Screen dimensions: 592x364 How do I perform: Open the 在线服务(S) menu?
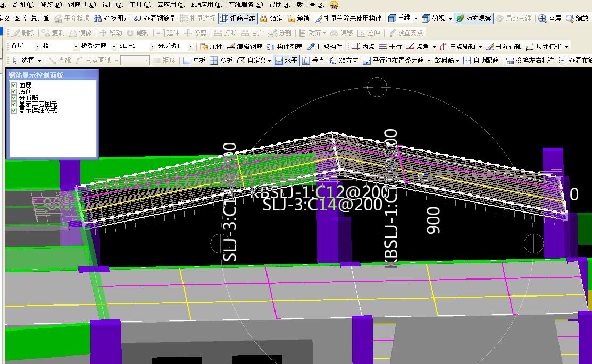coord(246,5)
